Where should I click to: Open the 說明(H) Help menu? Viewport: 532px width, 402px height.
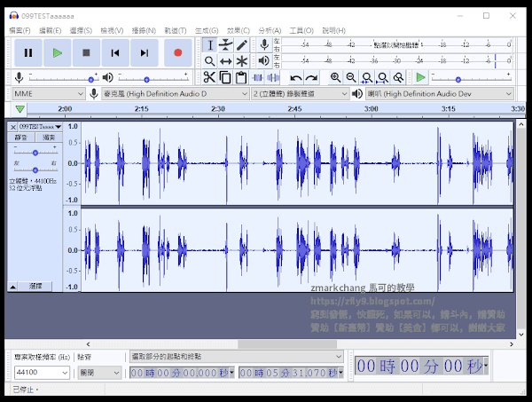334,30
